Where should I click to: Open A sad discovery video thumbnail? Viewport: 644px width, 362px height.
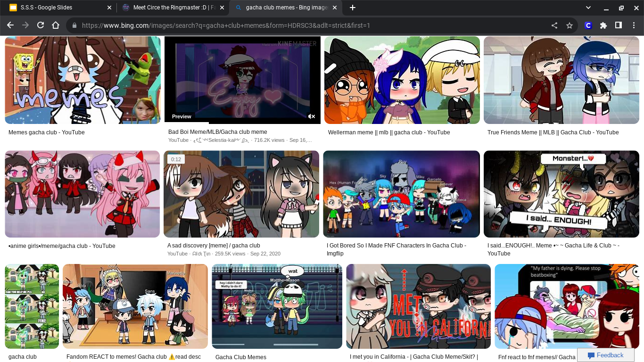point(241,194)
